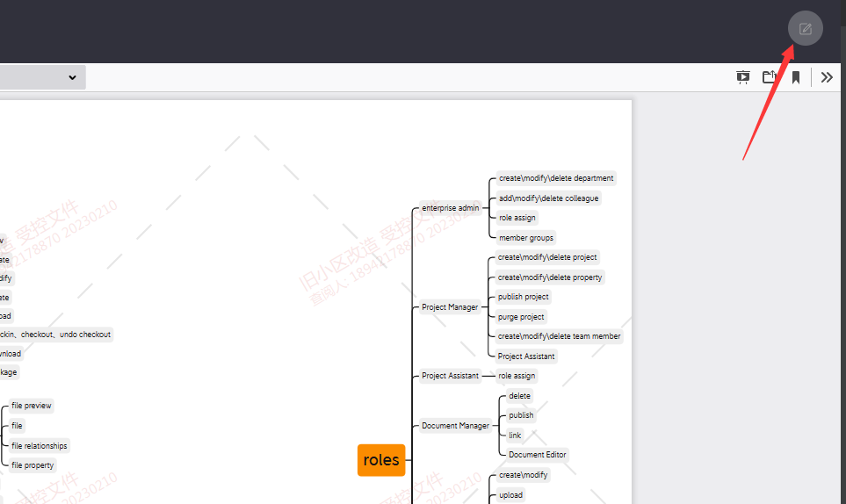Viewport: 846px width, 504px height.
Task: Click the publish project node
Action: click(x=524, y=297)
